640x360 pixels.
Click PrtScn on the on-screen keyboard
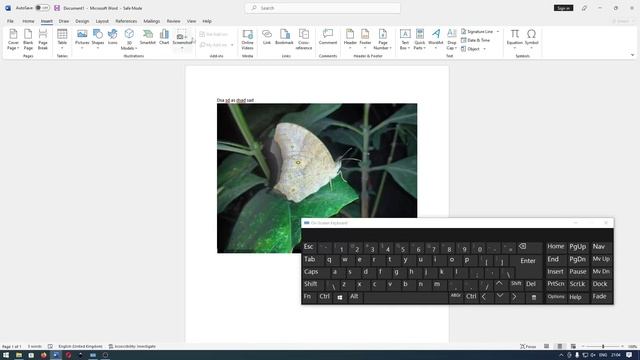556,284
